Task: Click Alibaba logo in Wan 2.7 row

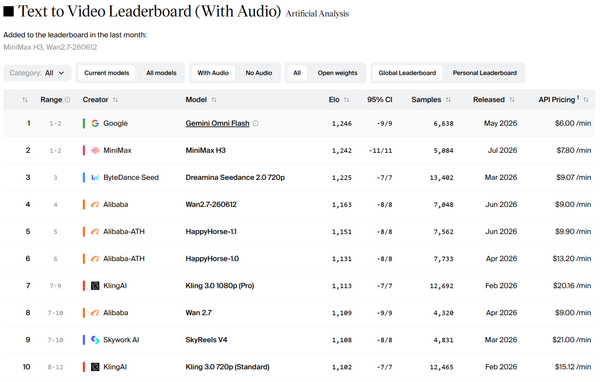Action: tap(95, 313)
